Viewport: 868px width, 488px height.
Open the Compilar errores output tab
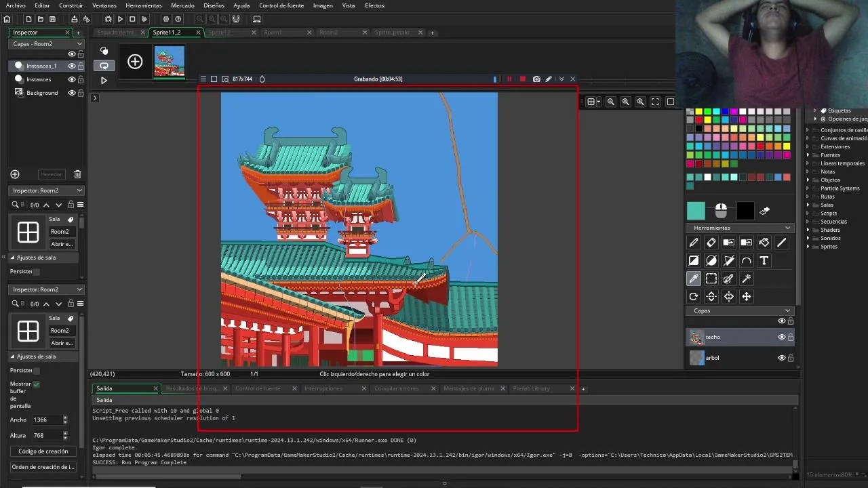point(397,388)
